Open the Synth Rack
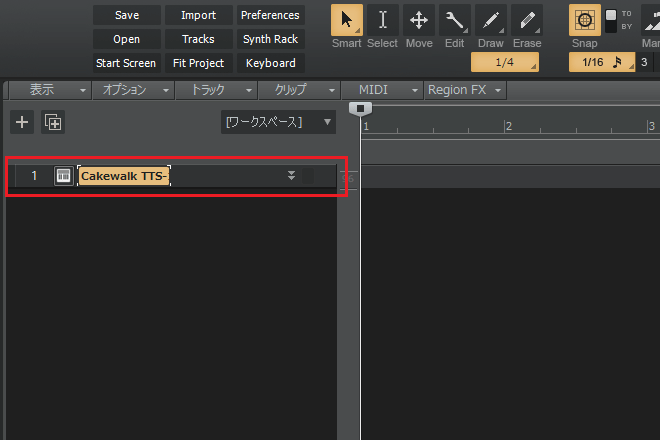 270,39
